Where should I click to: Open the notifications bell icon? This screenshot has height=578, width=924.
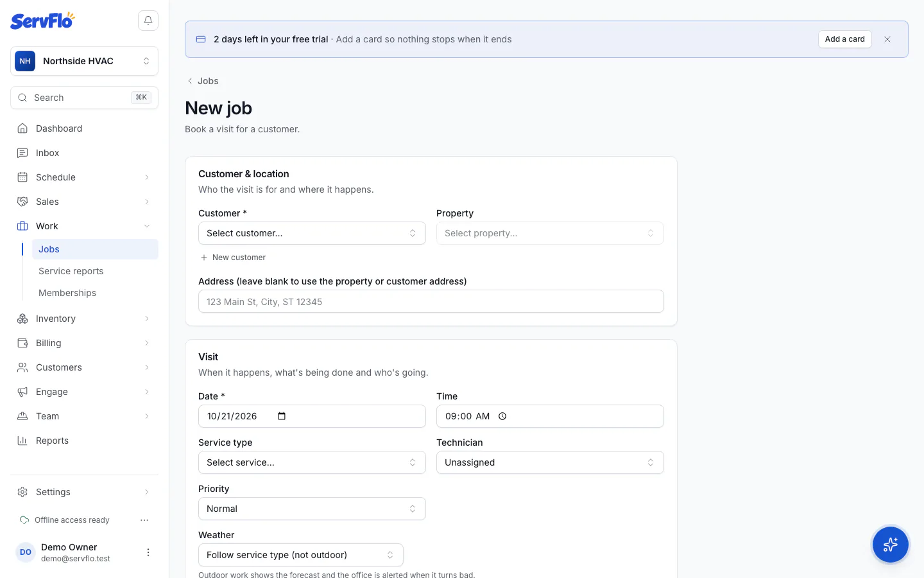click(x=148, y=21)
